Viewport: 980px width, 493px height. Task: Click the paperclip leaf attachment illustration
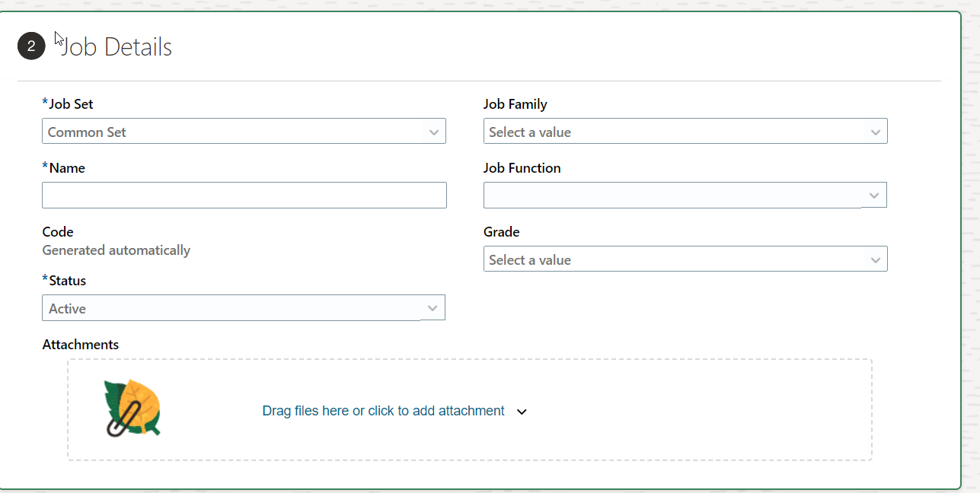[x=132, y=409]
